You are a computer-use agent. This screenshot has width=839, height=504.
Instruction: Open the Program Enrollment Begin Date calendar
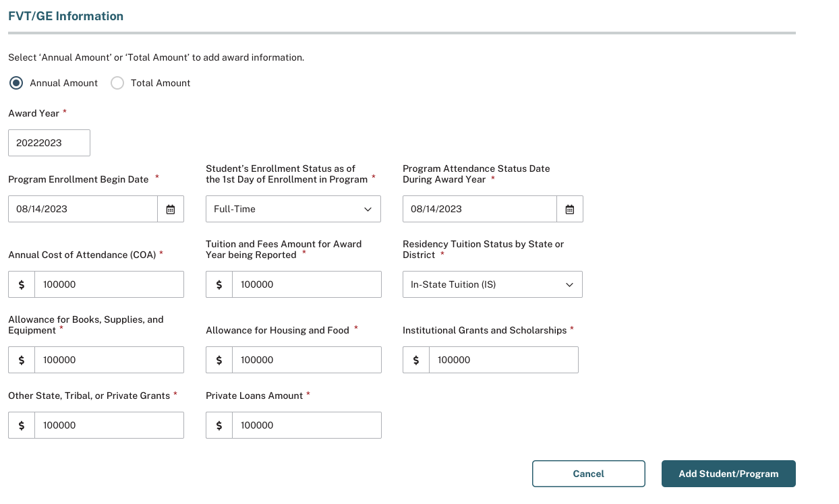point(171,210)
